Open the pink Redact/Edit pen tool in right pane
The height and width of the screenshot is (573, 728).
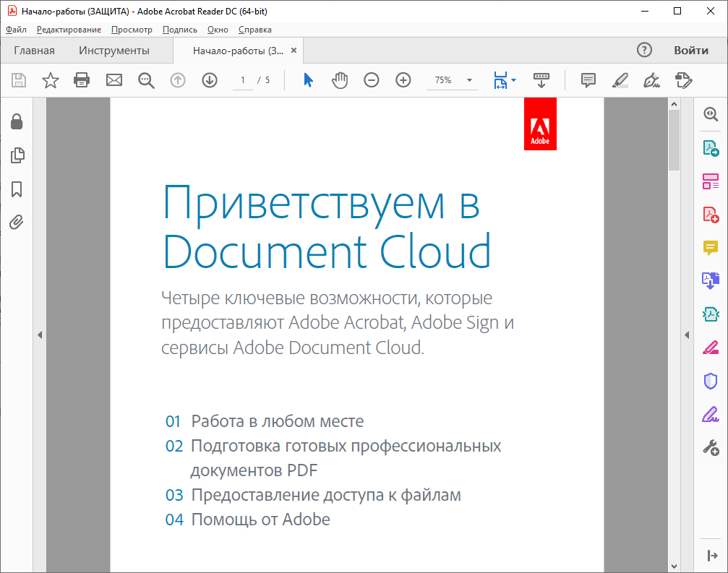click(711, 348)
